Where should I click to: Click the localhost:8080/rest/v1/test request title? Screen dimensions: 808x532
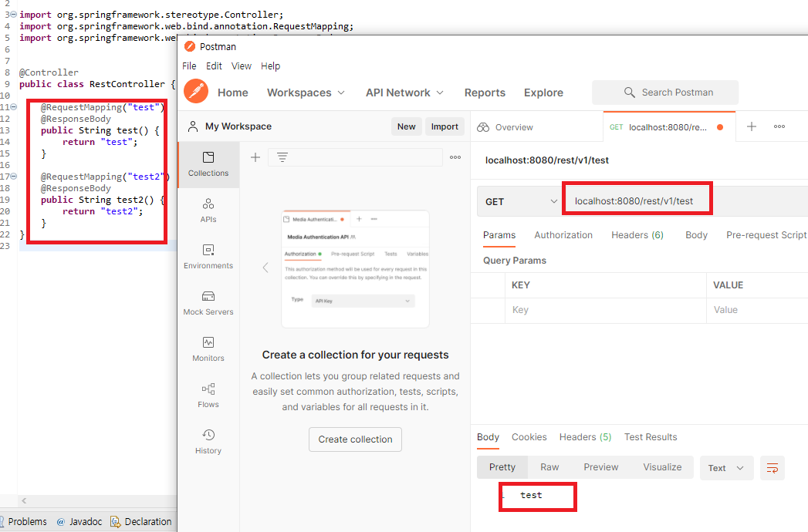click(x=546, y=160)
